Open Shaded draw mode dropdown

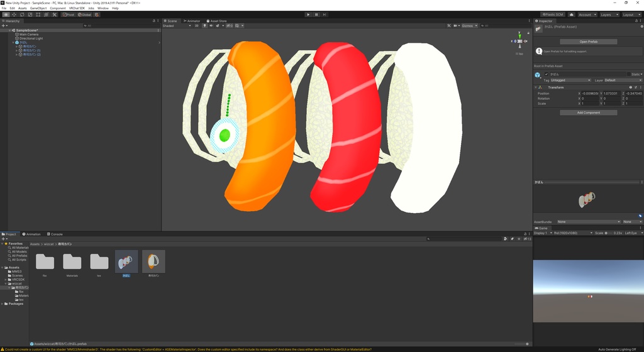tap(177, 26)
